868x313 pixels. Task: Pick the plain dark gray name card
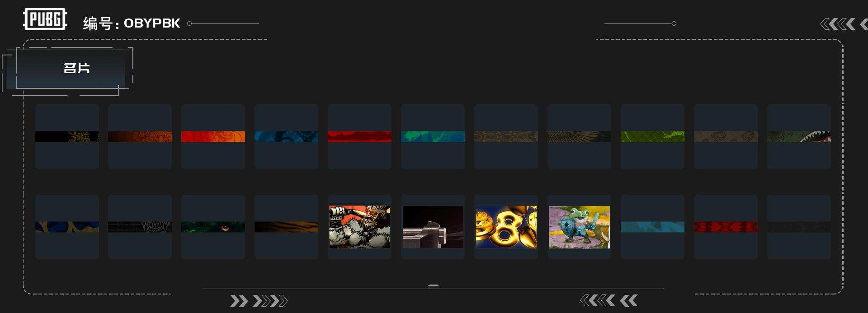point(799,227)
